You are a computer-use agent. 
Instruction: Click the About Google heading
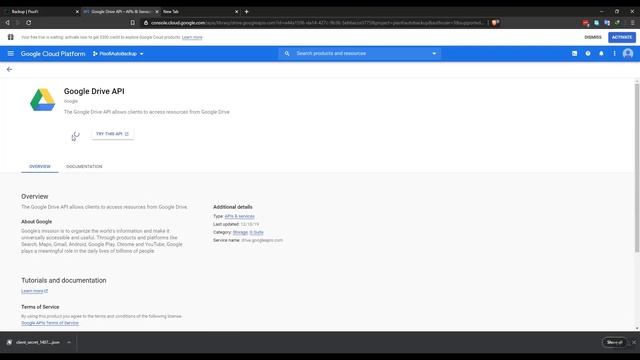36,222
